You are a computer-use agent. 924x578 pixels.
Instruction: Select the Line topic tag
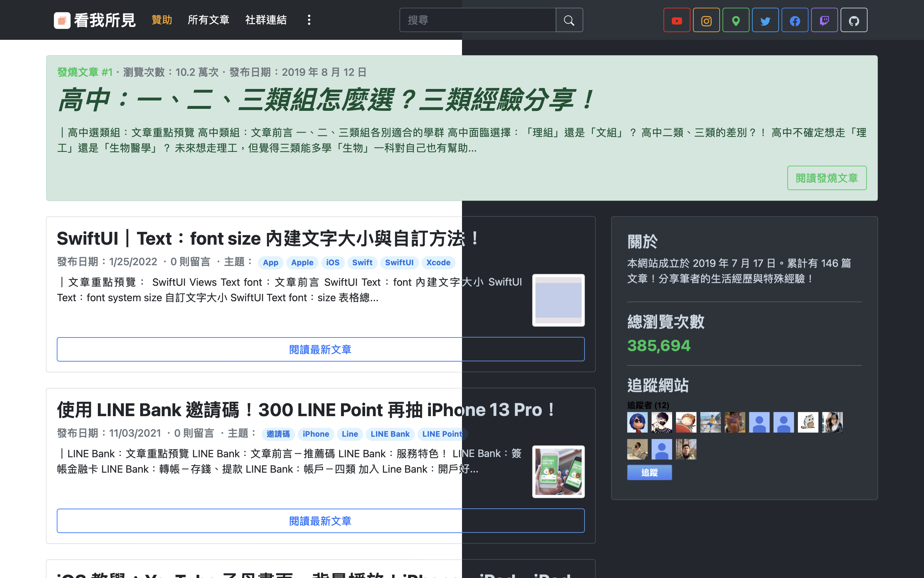[x=350, y=434]
